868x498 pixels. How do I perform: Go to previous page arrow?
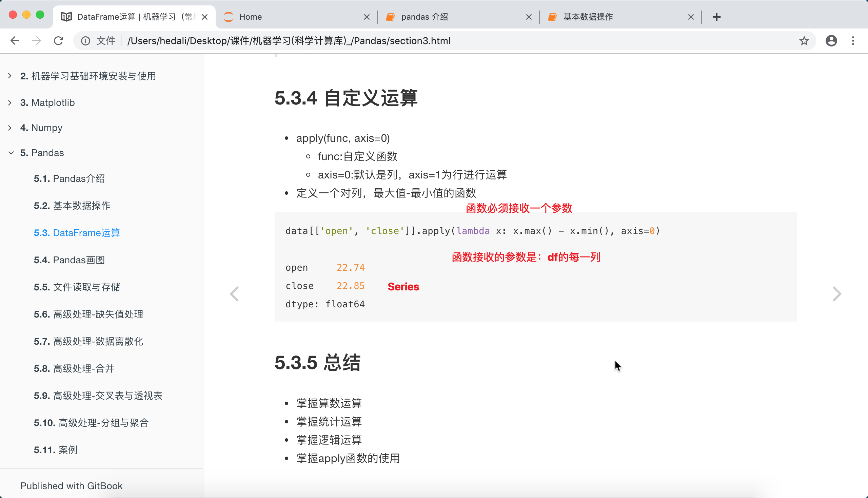[234, 294]
